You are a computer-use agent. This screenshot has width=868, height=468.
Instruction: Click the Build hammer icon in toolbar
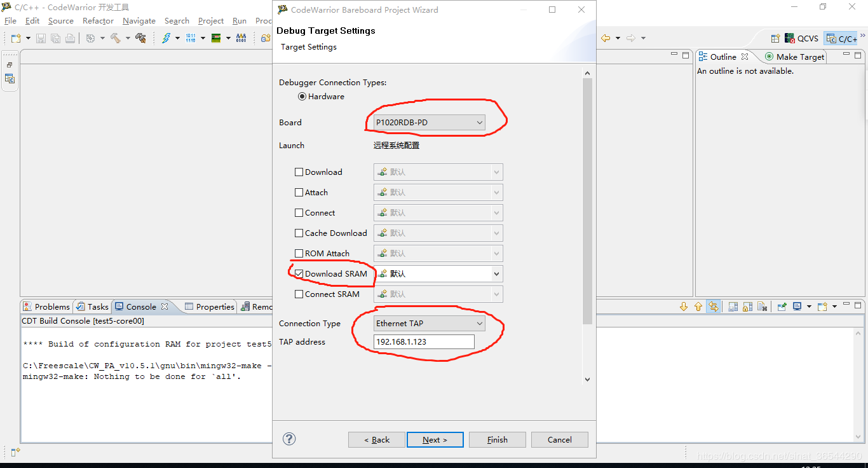click(x=115, y=38)
